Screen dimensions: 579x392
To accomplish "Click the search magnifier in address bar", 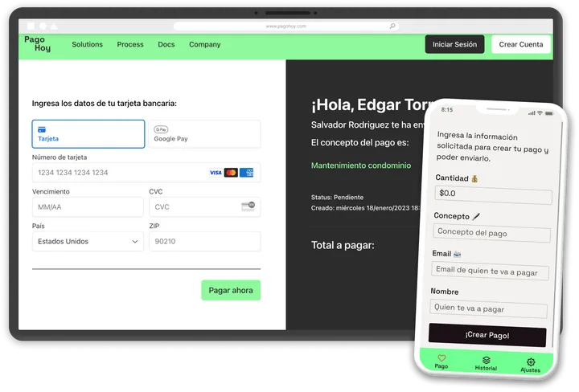I will coord(392,26).
